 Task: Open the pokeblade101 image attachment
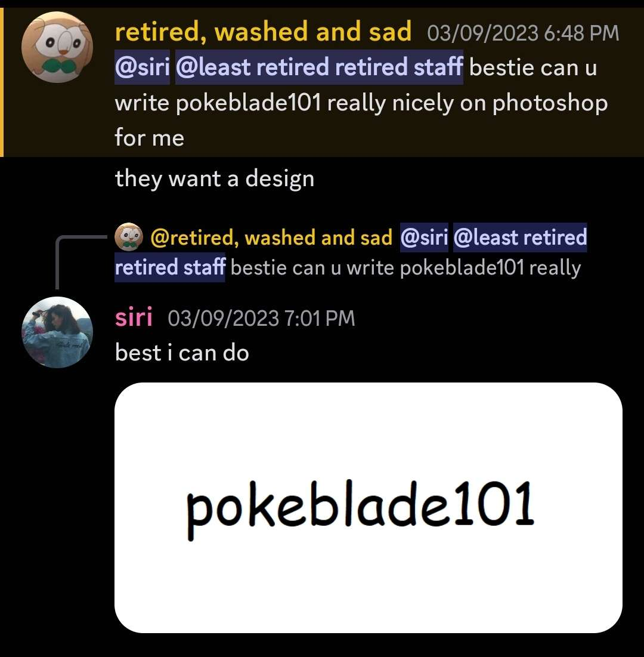coord(368,507)
